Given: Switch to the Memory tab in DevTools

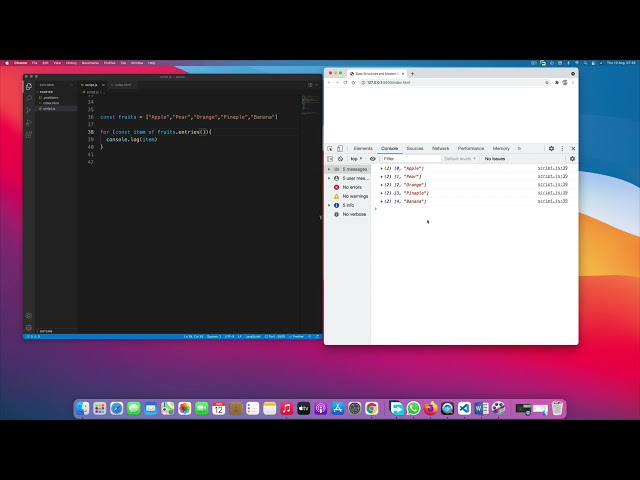Looking at the screenshot, I should (x=501, y=149).
